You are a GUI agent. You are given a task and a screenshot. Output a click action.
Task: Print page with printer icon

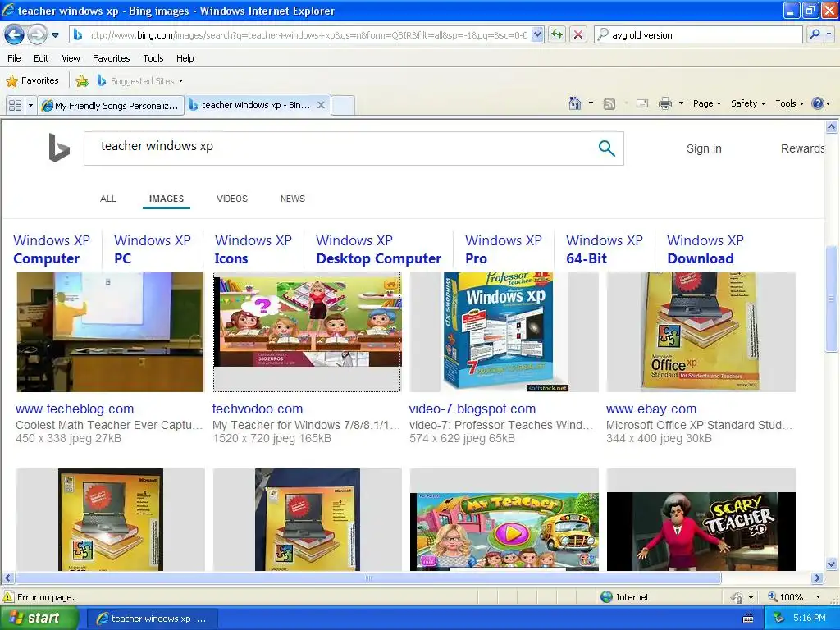pos(664,103)
